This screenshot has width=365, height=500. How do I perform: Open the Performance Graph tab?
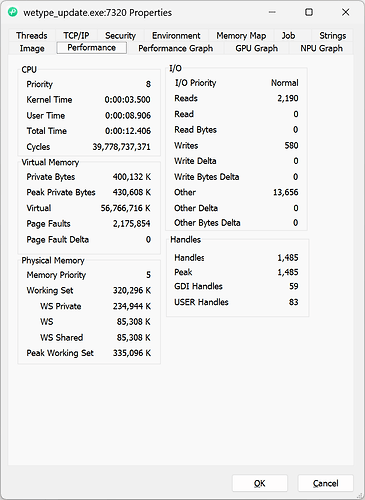(176, 48)
